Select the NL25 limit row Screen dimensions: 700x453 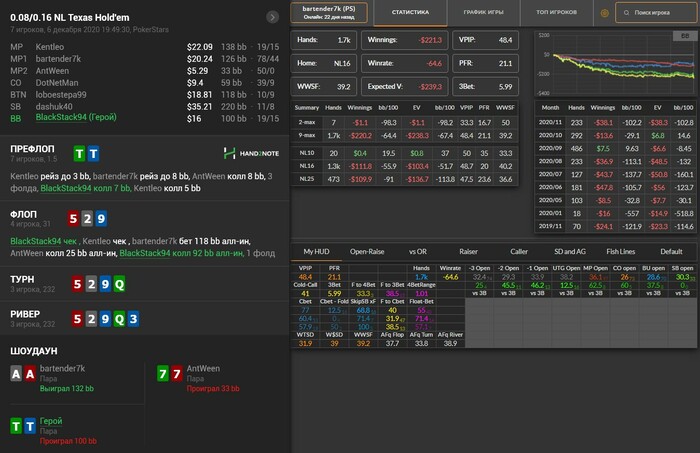point(404,179)
